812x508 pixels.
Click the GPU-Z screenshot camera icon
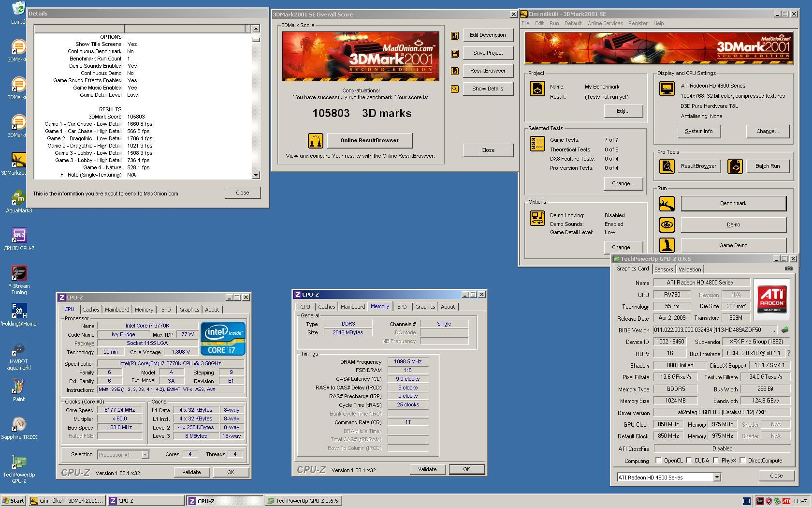(788, 269)
